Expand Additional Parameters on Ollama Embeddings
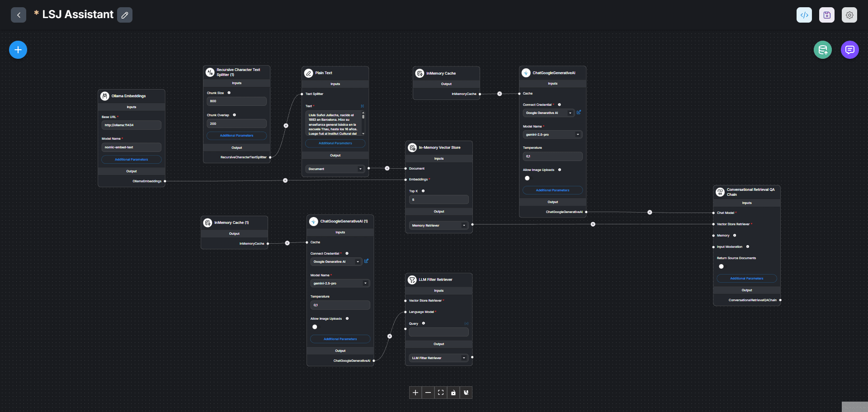 (131, 159)
